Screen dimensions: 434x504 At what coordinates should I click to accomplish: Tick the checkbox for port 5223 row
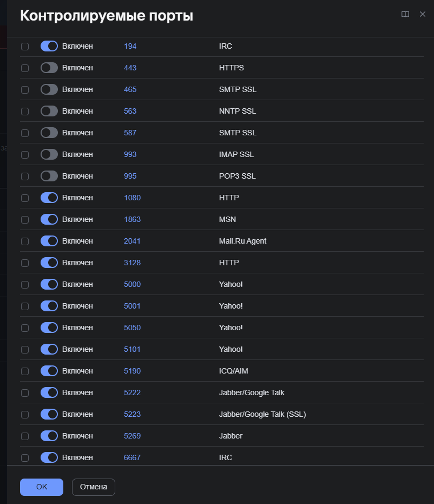(25, 415)
